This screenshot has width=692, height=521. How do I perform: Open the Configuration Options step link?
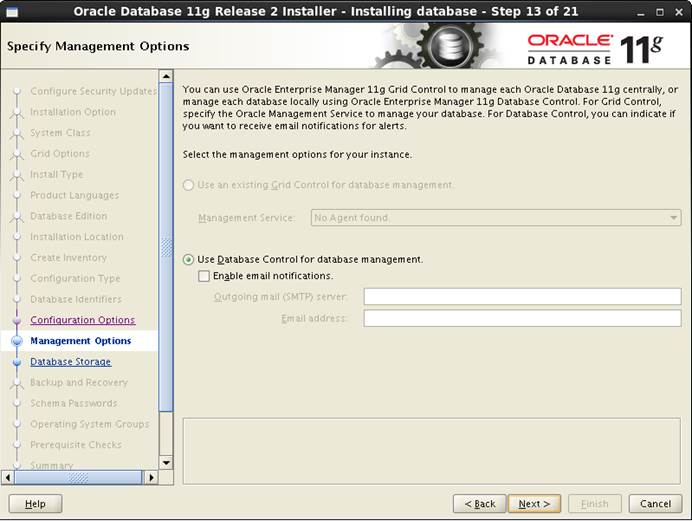coord(83,320)
